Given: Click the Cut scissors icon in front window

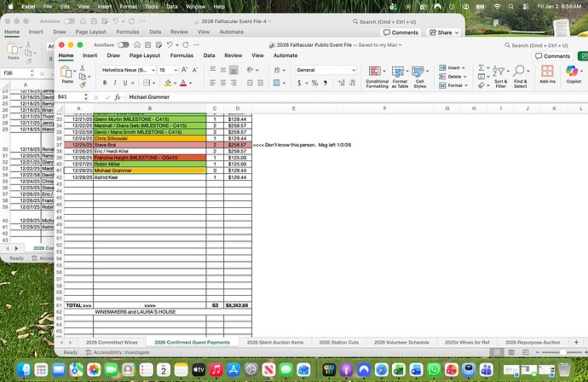Looking at the screenshot, I should click(82, 68).
